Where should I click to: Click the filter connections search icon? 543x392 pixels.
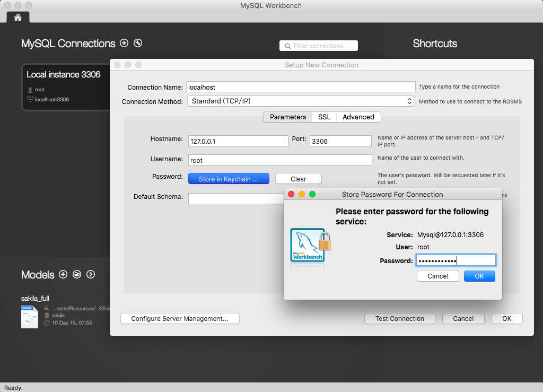288,46
